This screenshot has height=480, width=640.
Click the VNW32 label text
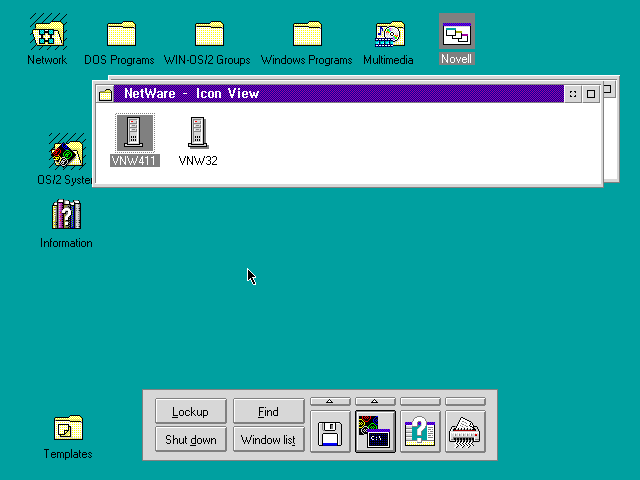point(198,161)
